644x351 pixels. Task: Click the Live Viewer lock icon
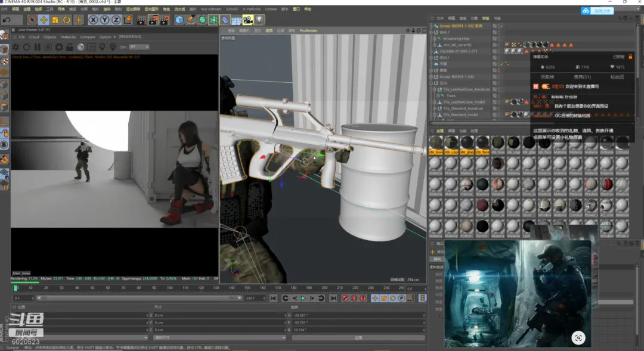click(x=70, y=47)
